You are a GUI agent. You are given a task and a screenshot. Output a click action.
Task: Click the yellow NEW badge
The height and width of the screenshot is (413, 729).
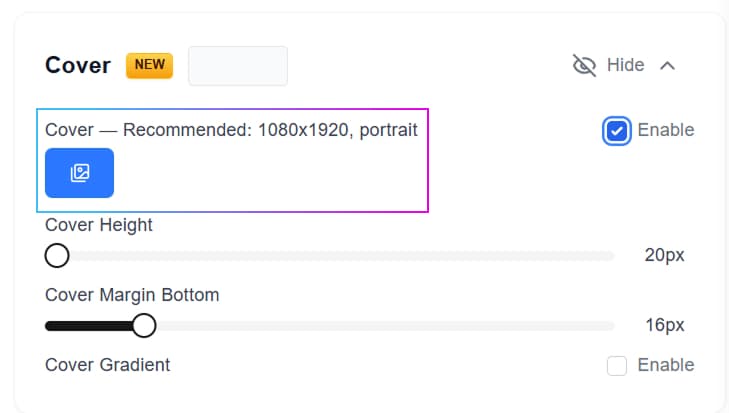coord(149,66)
